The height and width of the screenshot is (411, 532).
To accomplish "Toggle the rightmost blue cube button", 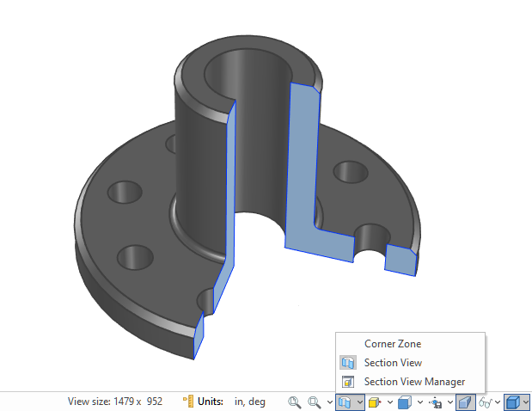I will tap(512, 402).
